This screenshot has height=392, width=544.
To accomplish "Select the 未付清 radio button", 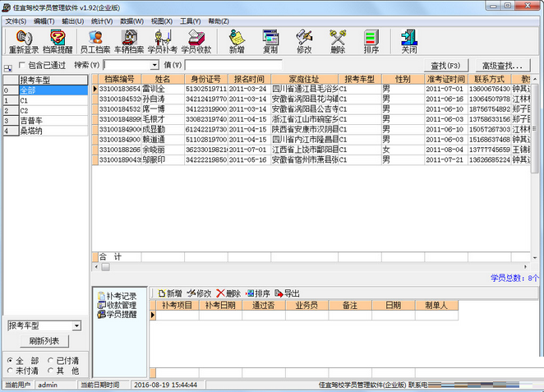I will (x=10, y=371).
